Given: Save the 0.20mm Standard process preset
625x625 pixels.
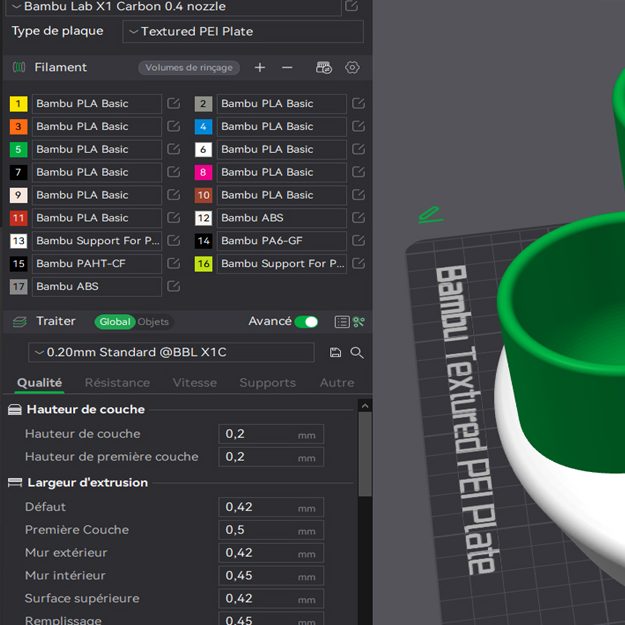Looking at the screenshot, I should (335, 353).
